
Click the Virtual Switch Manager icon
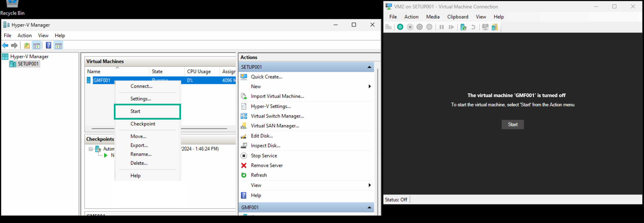click(244, 116)
